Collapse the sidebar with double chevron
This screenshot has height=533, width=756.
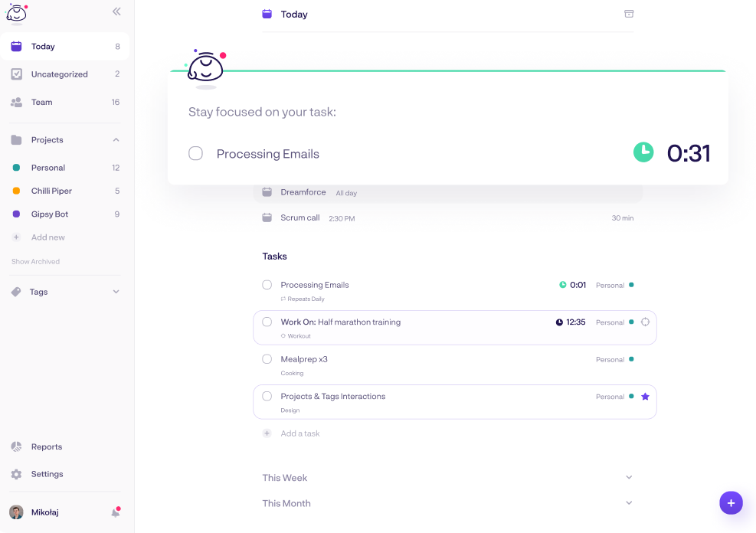[116, 11]
